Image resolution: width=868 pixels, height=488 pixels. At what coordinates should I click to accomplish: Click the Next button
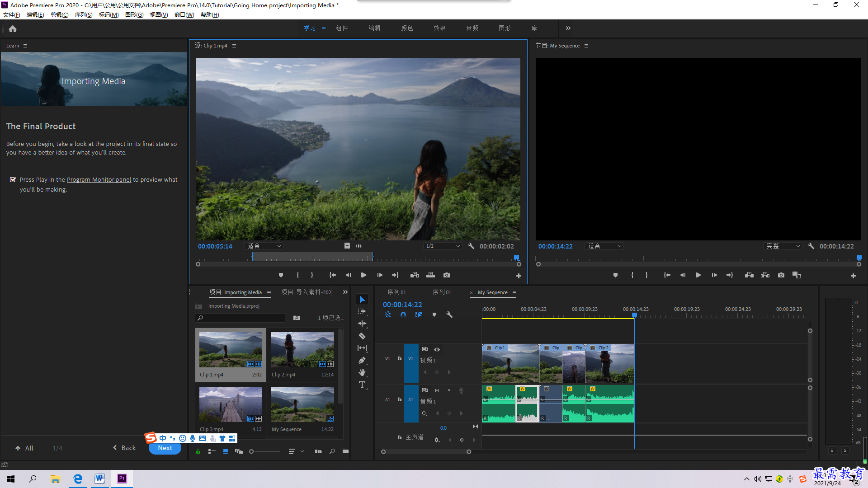pyautogui.click(x=165, y=448)
